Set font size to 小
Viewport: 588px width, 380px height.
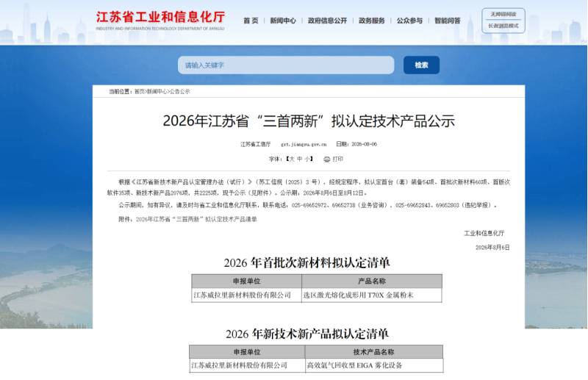pos(307,159)
